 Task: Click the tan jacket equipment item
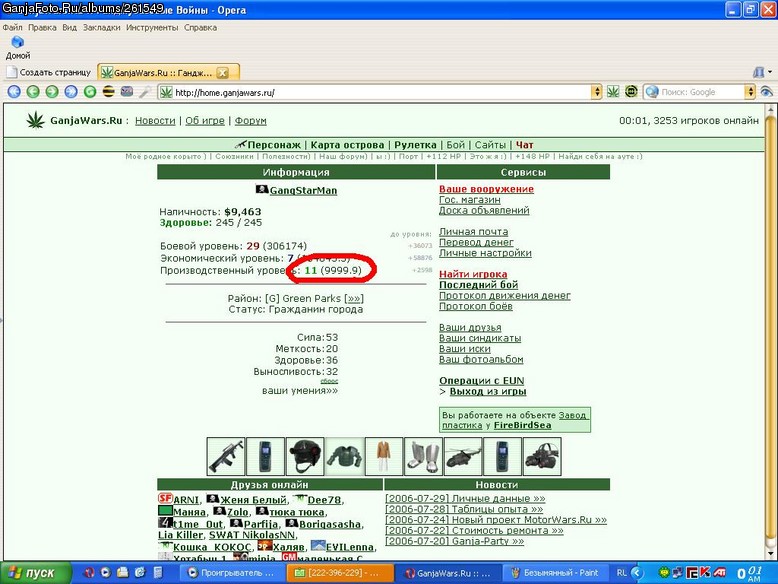pos(384,456)
